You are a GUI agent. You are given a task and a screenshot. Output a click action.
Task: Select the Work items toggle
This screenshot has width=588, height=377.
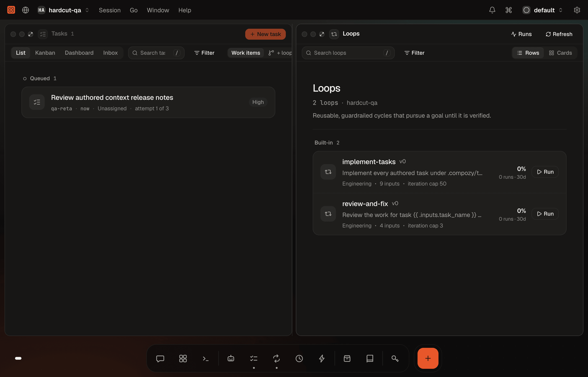point(246,53)
